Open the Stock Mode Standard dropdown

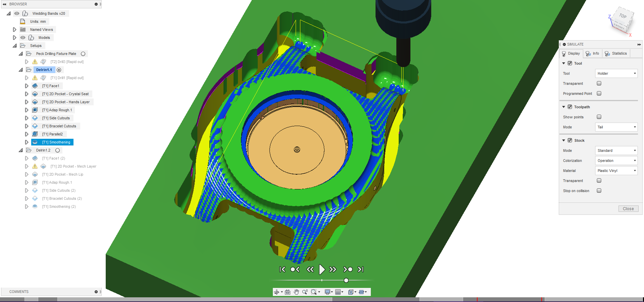tap(616, 150)
